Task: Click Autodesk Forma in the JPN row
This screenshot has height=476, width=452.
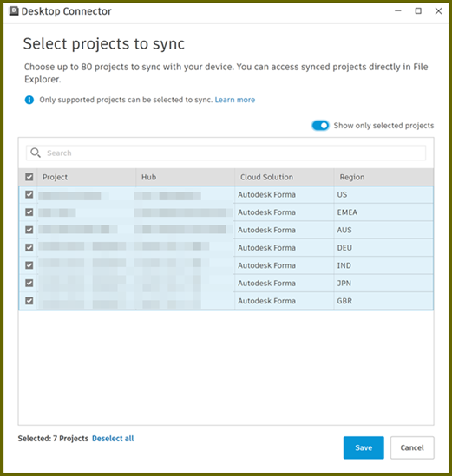Action: (266, 283)
